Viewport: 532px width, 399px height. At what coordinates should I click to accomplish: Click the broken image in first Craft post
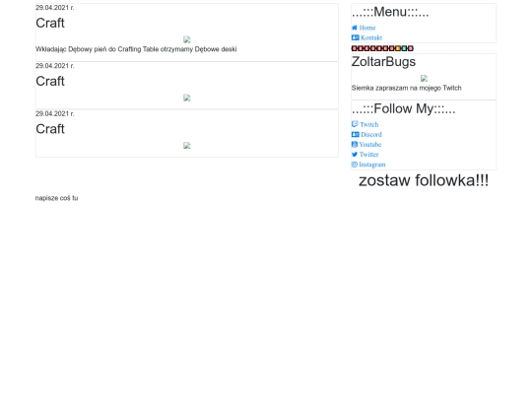point(187,39)
